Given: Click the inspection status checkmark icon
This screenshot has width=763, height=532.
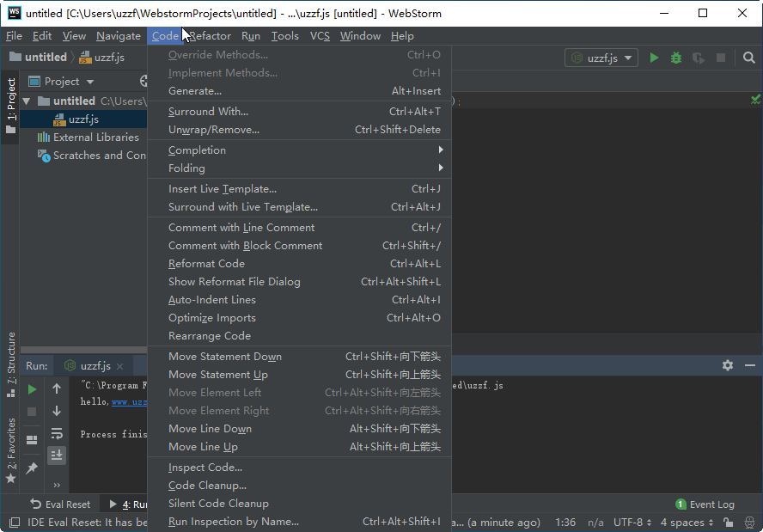Looking at the screenshot, I should coord(756,100).
